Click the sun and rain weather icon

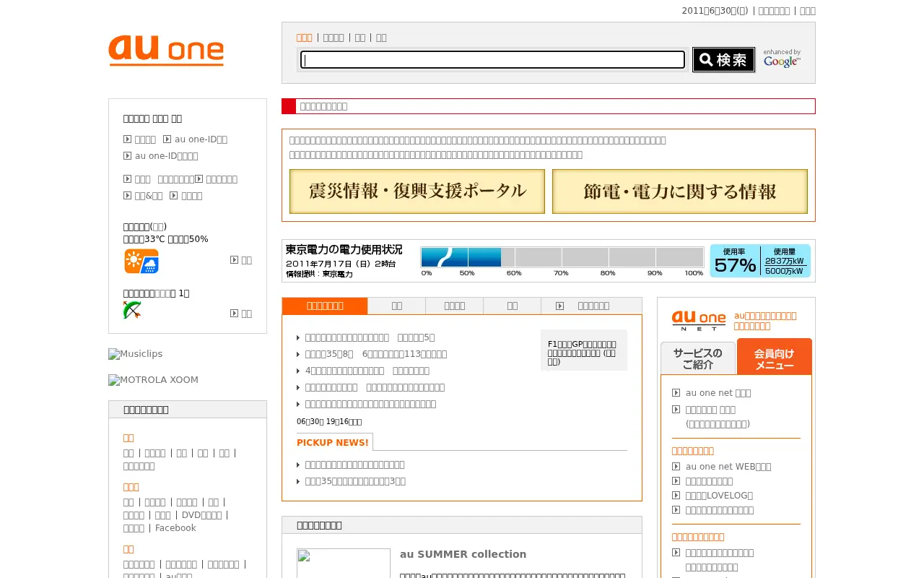[x=141, y=261]
